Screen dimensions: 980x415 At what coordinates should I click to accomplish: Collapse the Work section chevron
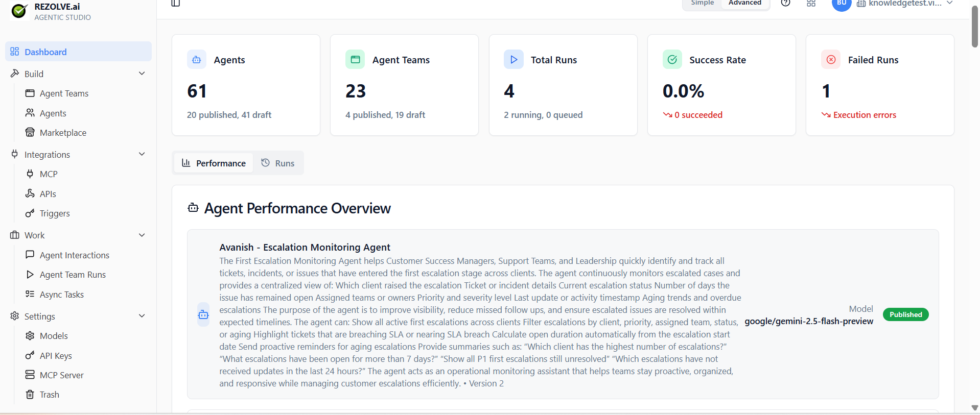point(142,235)
